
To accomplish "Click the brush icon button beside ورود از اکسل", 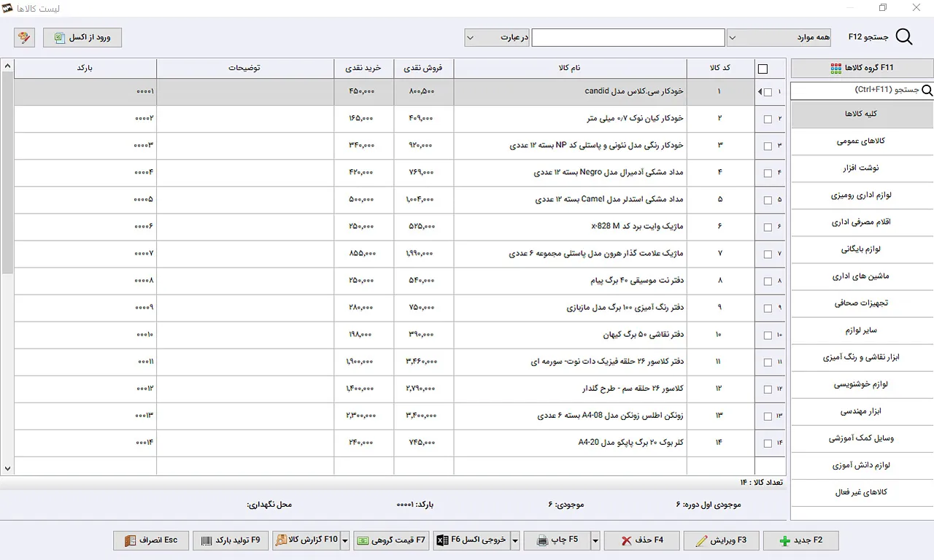I will [x=24, y=37].
